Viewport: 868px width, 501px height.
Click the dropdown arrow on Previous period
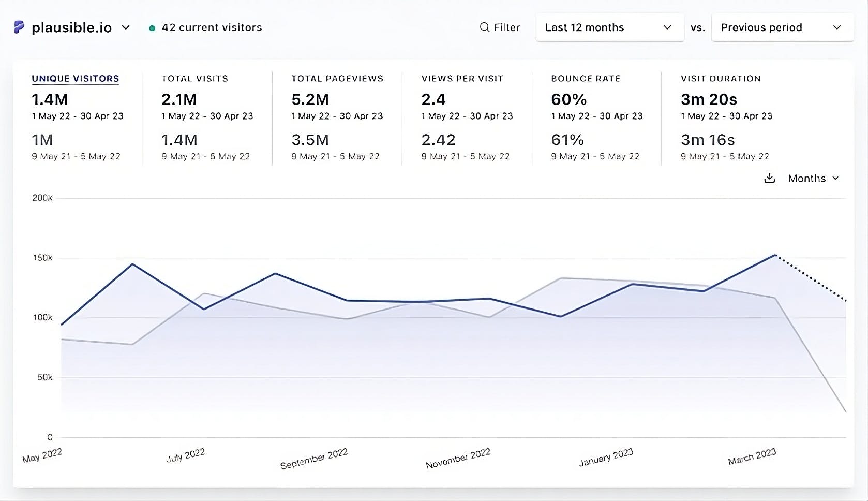(x=837, y=27)
